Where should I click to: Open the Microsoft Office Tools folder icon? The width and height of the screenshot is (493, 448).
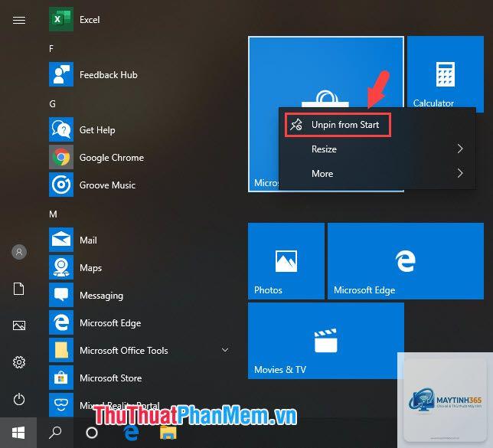click(x=61, y=350)
